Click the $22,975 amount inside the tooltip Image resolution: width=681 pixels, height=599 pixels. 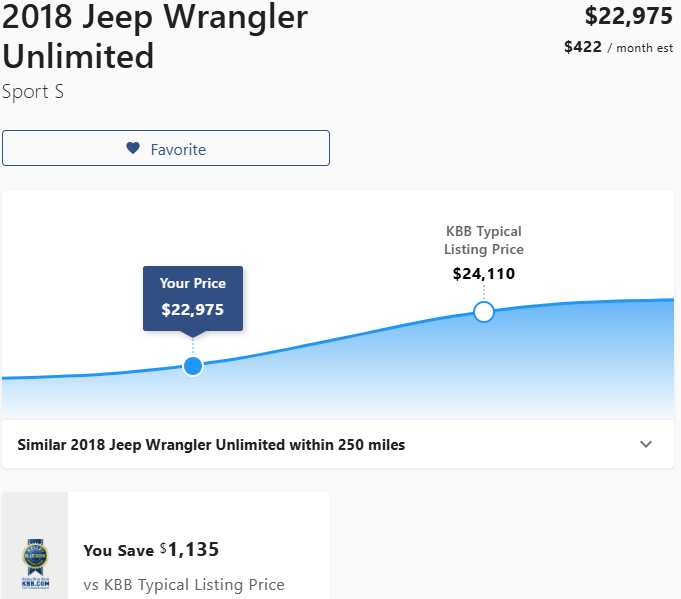(x=193, y=310)
